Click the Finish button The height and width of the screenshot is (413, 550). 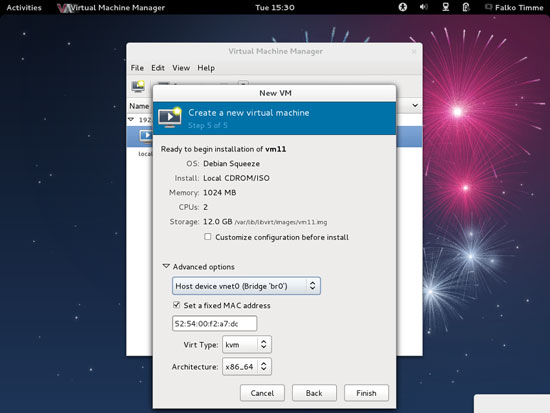coord(366,393)
